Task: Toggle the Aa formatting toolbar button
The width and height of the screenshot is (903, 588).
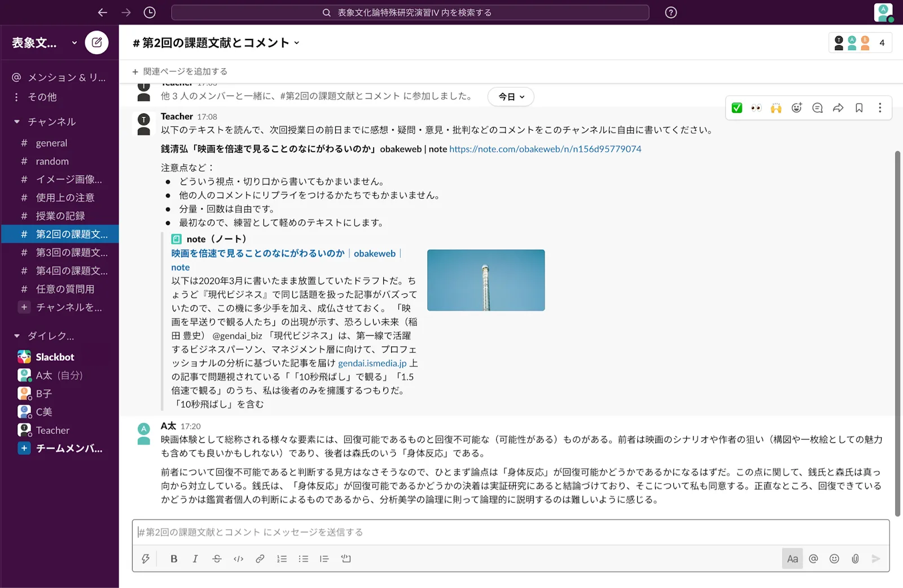Action: pyautogui.click(x=792, y=559)
